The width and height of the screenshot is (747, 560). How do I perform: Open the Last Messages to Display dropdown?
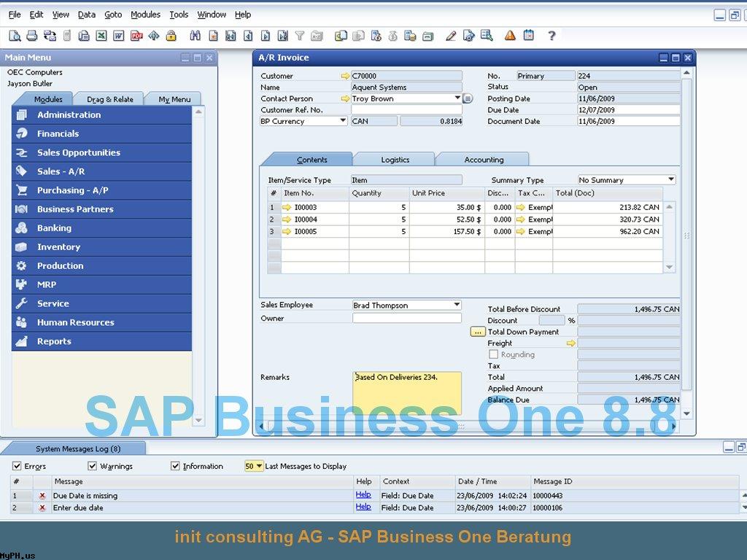click(x=259, y=466)
